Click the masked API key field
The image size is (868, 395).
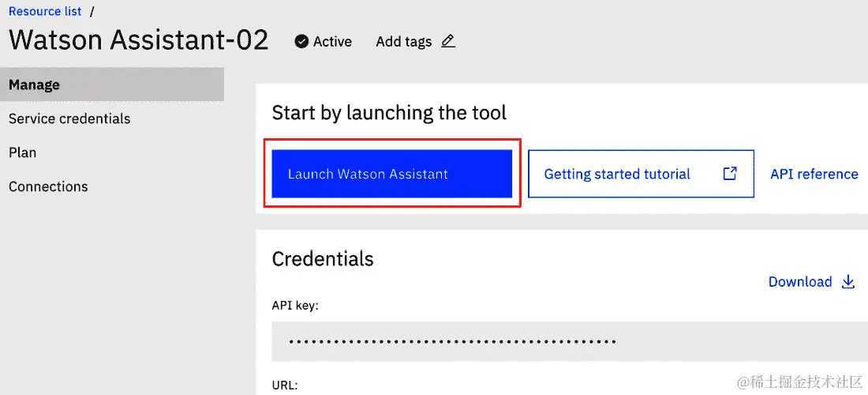570,341
